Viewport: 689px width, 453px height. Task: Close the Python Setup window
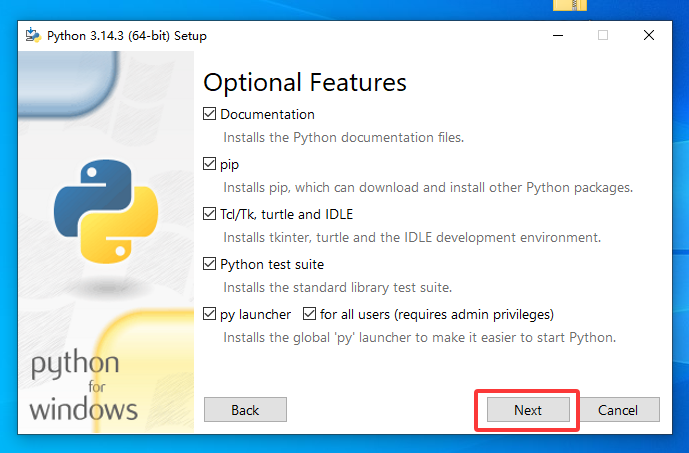click(x=649, y=35)
